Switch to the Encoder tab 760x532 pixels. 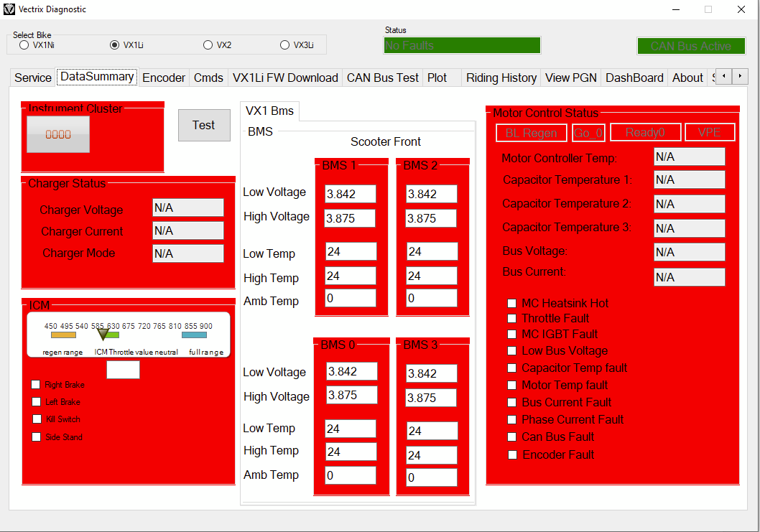(x=164, y=78)
